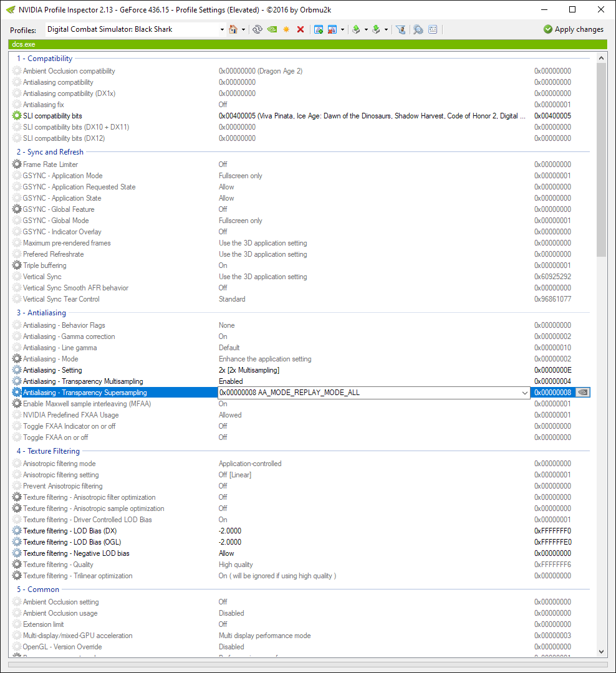Select 'OpenGL - Version Override' row
The width and height of the screenshot is (616, 673).
point(301,646)
